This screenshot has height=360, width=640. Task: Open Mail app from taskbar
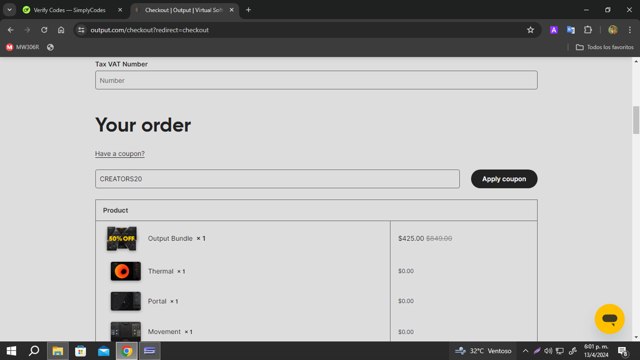pyautogui.click(x=104, y=351)
